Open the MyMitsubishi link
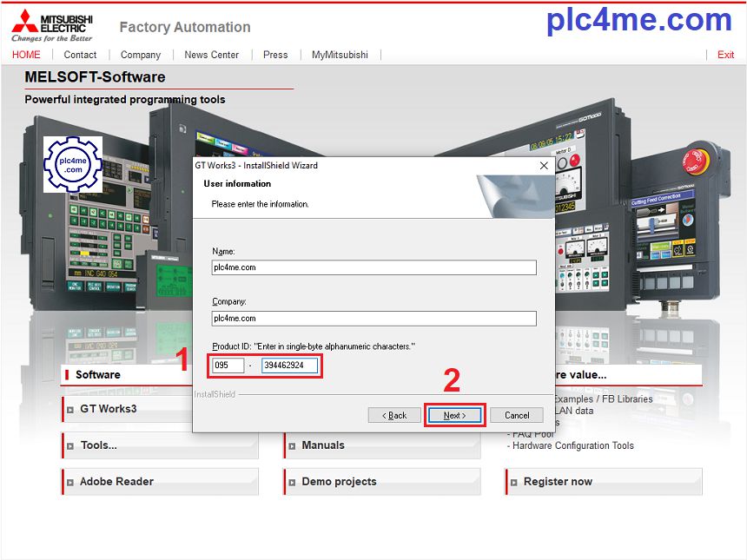This screenshot has height=560, width=747. [340, 55]
